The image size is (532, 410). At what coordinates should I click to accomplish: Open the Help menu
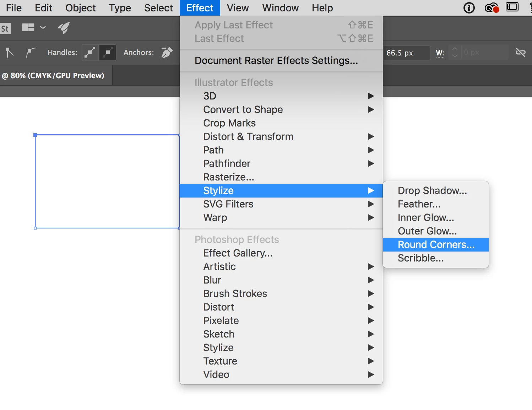322,8
